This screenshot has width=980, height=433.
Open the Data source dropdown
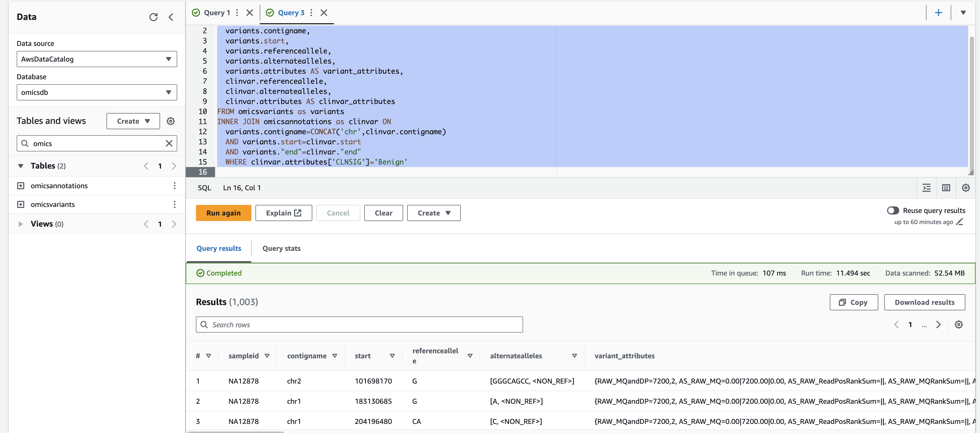pos(97,59)
